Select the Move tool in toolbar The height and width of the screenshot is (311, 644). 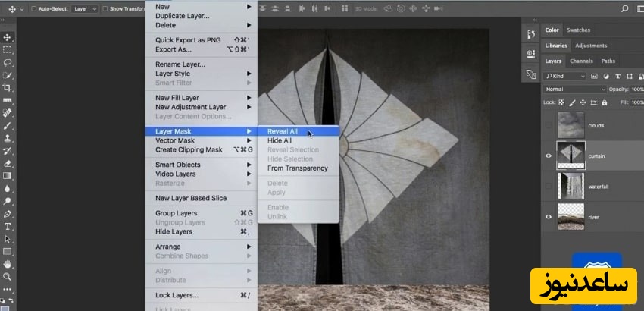tap(8, 37)
